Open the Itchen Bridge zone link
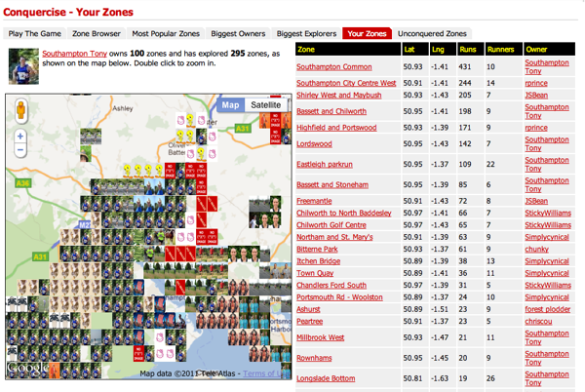 pyautogui.click(x=318, y=261)
